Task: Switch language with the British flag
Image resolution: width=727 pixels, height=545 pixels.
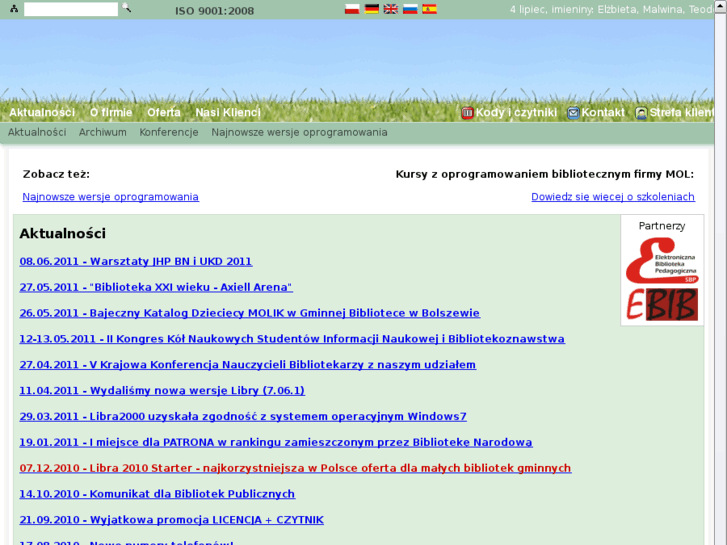Action: pyautogui.click(x=391, y=9)
